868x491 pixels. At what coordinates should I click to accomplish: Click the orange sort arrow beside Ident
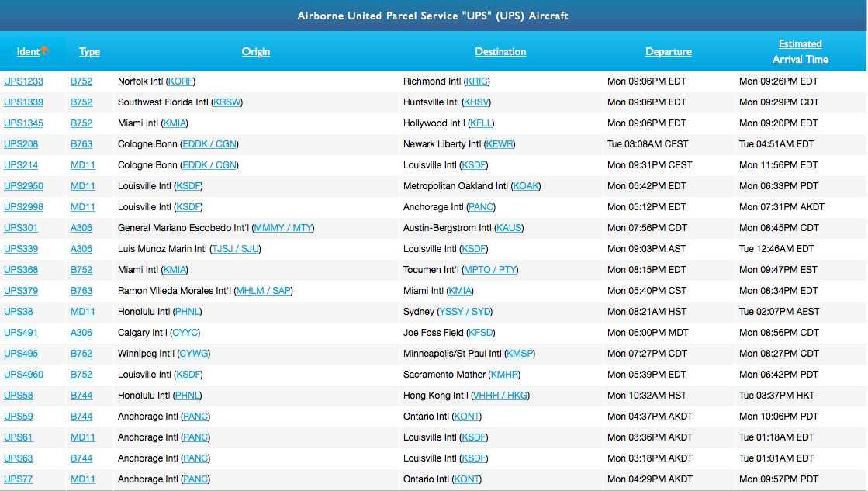tap(44, 50)
